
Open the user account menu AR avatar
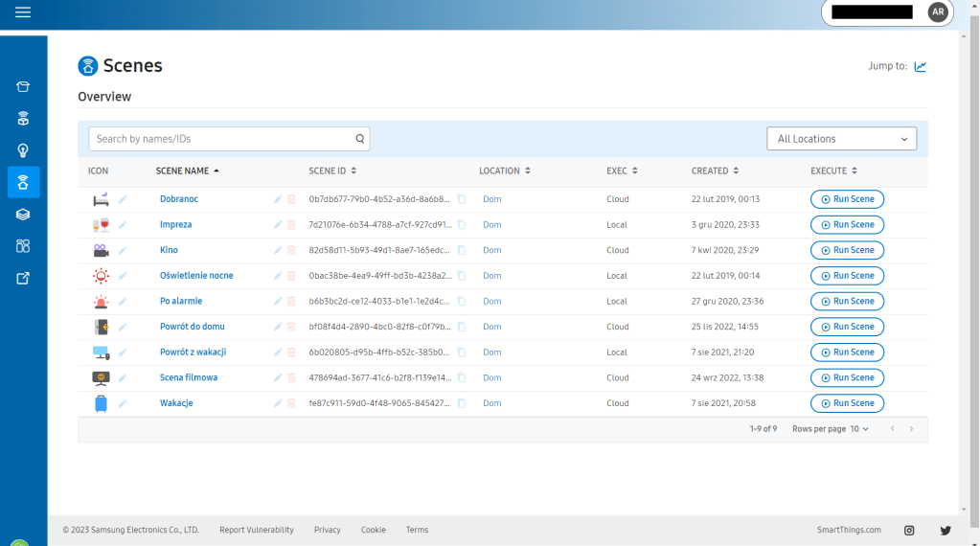click(x=938, y=12)
